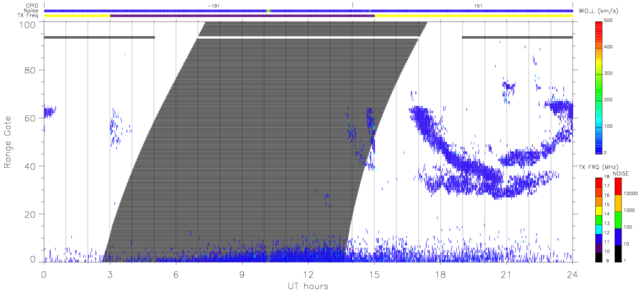Select the black swatch in NOISE legend
Viewport: 644px width, 297px height.
click(x=618, y=252)
